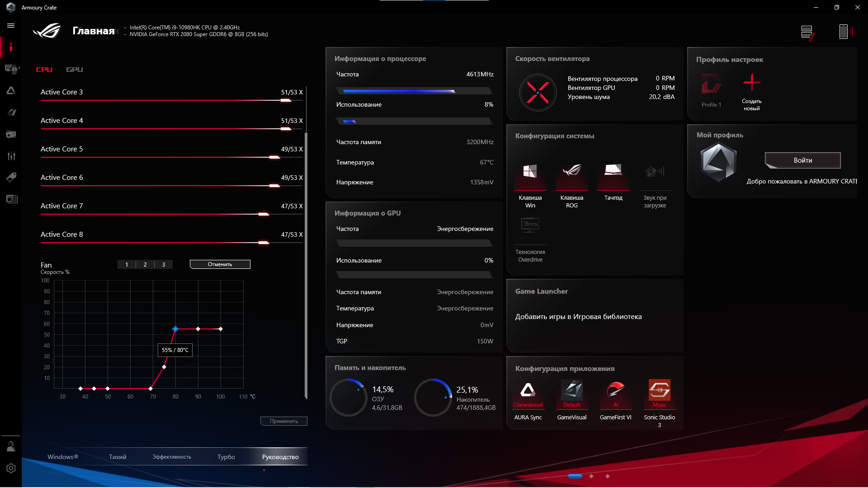
Task: Select the Тихий (Silent) mode
Action: (x=118, y=457)
